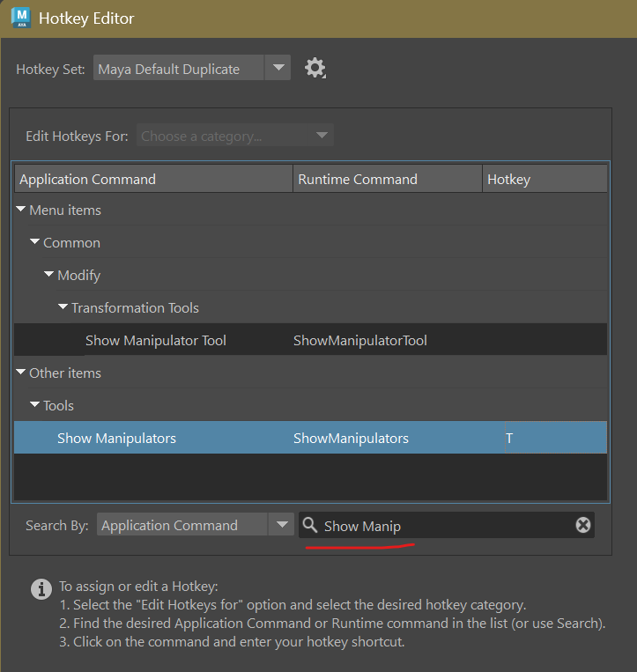
Task: Open hotkey set settings gear
Action: point(315,68)
